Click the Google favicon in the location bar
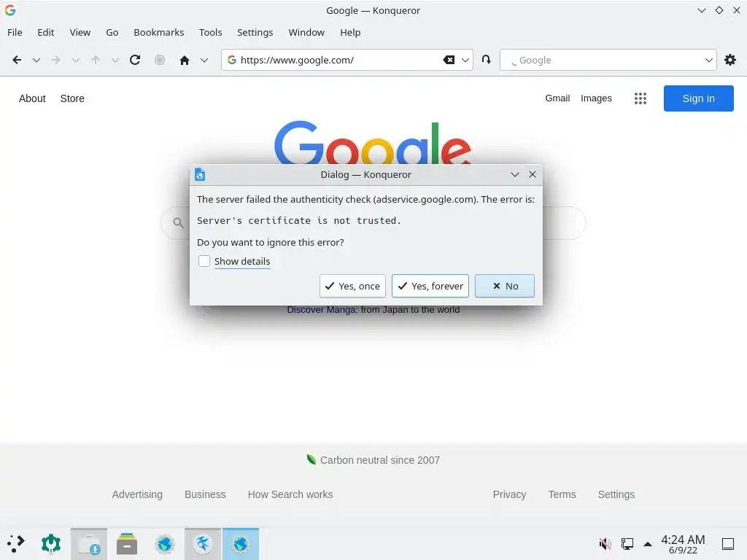The width and height of the screenshot is (747, 560). pos(232,60)
